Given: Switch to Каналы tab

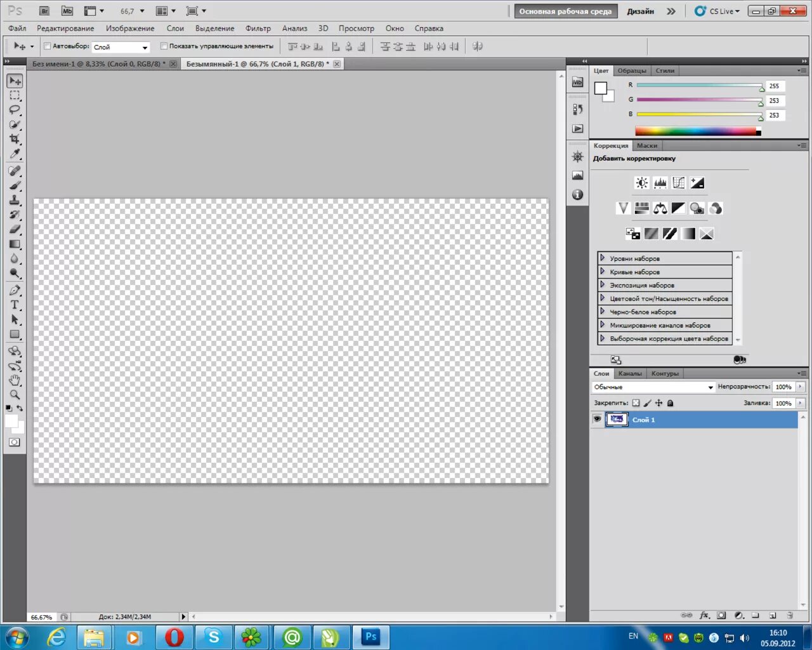Looking at the screenshot, I should coord(630,373).
